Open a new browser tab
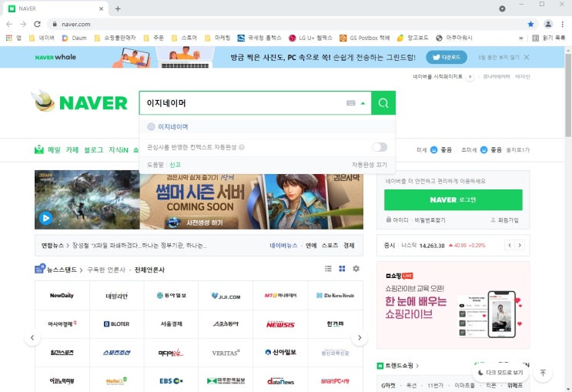Screen dimensions: 572x392 (118, 8)
